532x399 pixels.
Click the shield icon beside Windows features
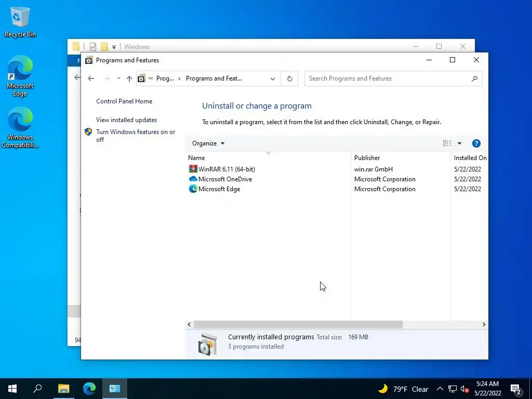click(88, 132)
